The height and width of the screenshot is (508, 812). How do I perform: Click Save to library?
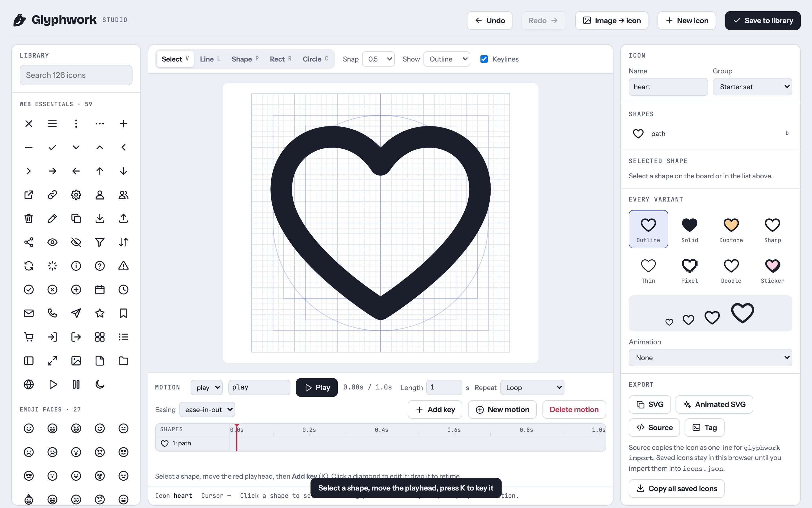(x=763, y=21)
